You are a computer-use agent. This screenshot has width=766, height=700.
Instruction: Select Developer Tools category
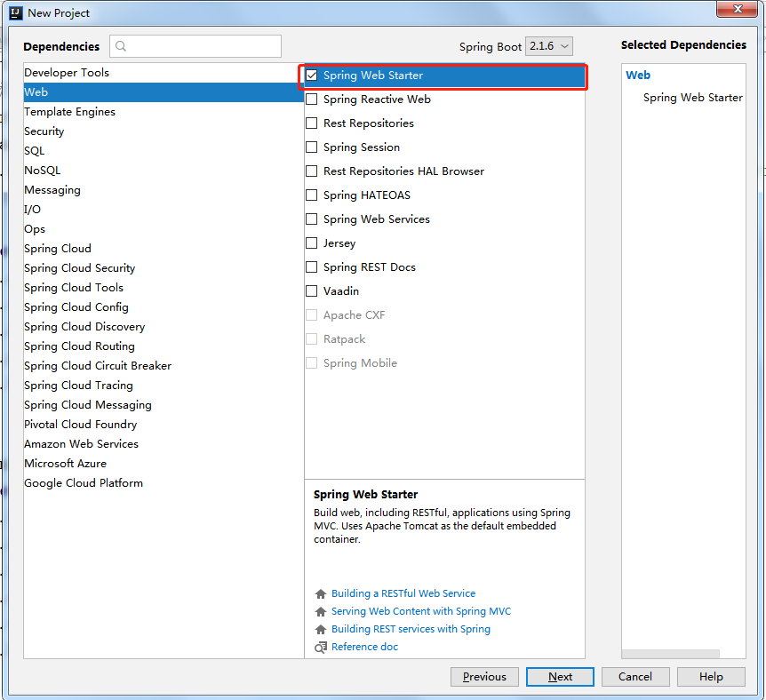(x=164, y=72)
